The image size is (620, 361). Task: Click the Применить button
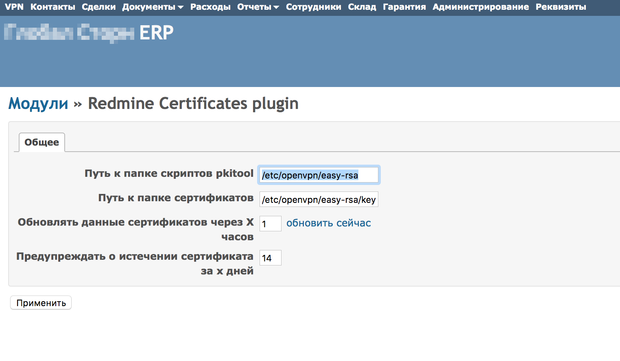[x=41, y=303]
